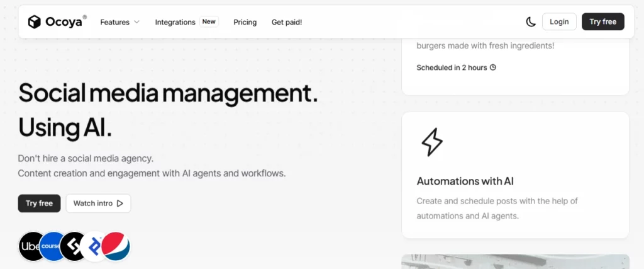Viewport: 644px width, 269px height.
Task: Toggle dark mode with the moon icon
Action: pos(531,22)
